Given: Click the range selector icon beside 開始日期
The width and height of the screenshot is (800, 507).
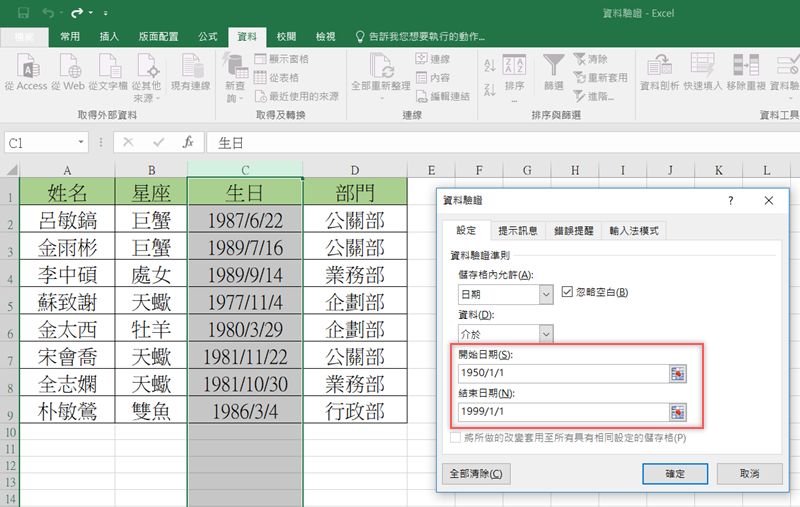Looking at the screenshot, I should click(x=679, y=373).
